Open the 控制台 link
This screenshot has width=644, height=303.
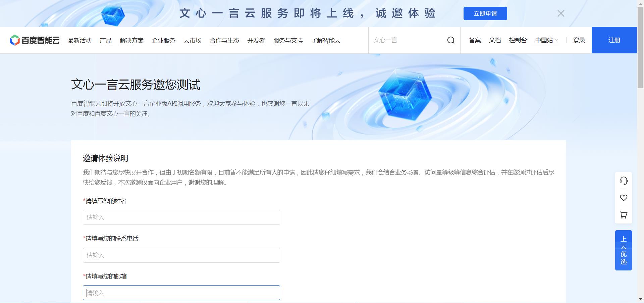pyautogui.click(x=518, y=40)
